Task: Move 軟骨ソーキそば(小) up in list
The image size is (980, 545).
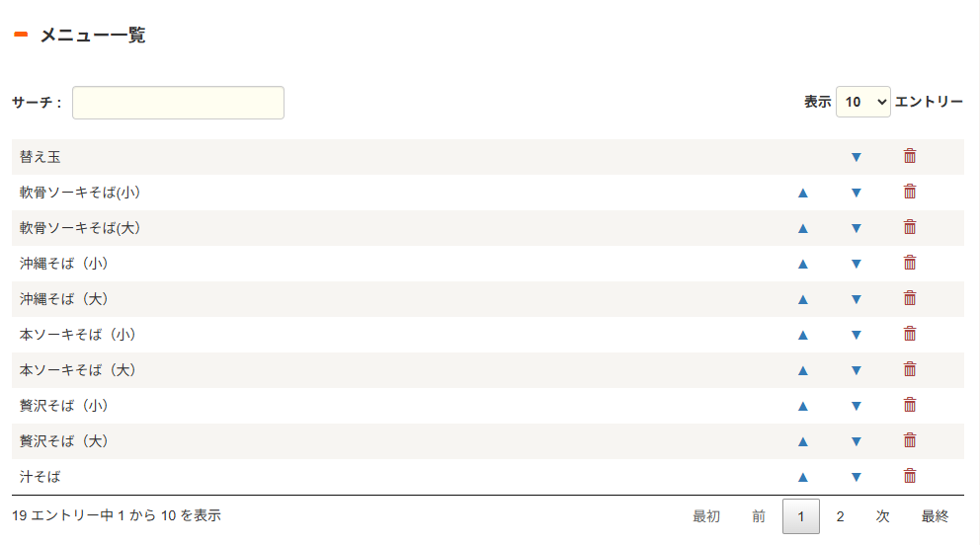Action: click(803, 193)
